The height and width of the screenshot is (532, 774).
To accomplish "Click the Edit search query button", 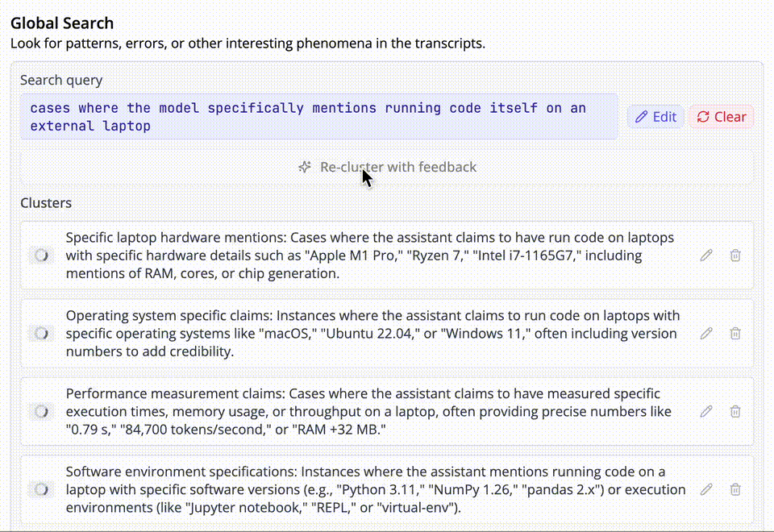I will (655, 116).
